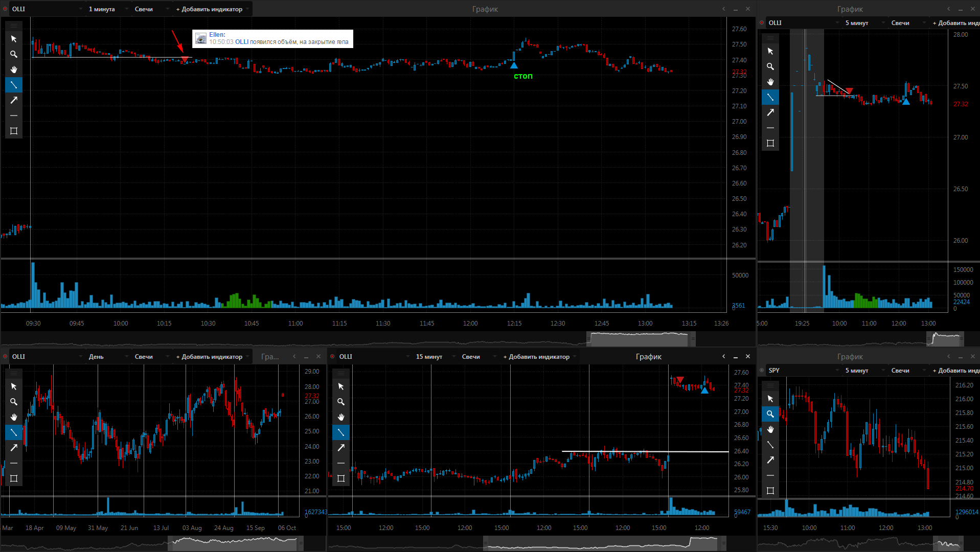Click the navigator range slider below the 1-minute chart
The width and height of the screenshot is (980, 552).
[x=641, y=338]
